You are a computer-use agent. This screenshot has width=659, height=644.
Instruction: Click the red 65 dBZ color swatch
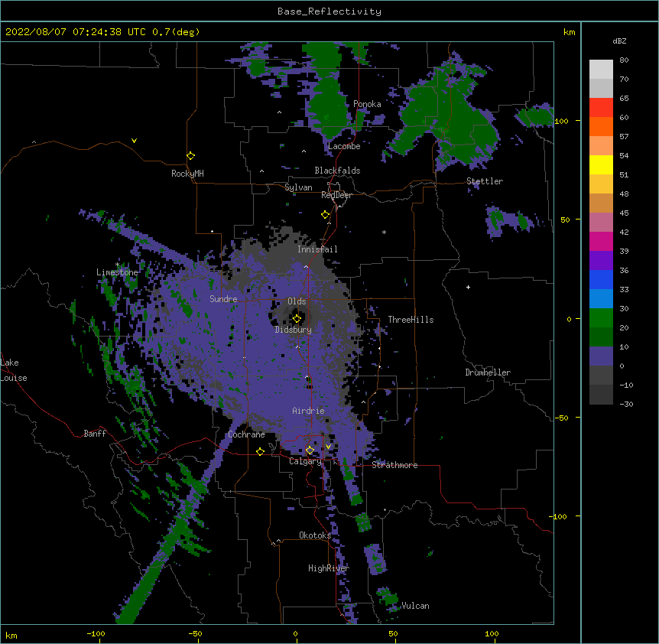tap(601, 107)
